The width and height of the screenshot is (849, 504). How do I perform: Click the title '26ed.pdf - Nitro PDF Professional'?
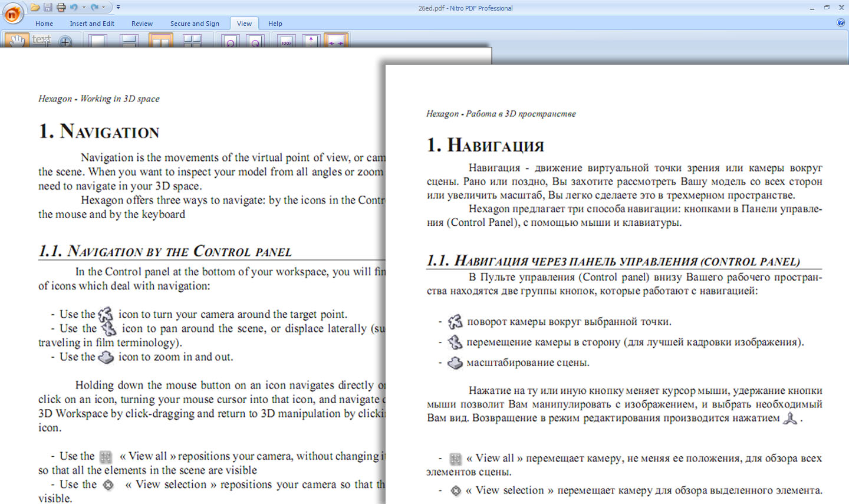click(x=466, y=8)
